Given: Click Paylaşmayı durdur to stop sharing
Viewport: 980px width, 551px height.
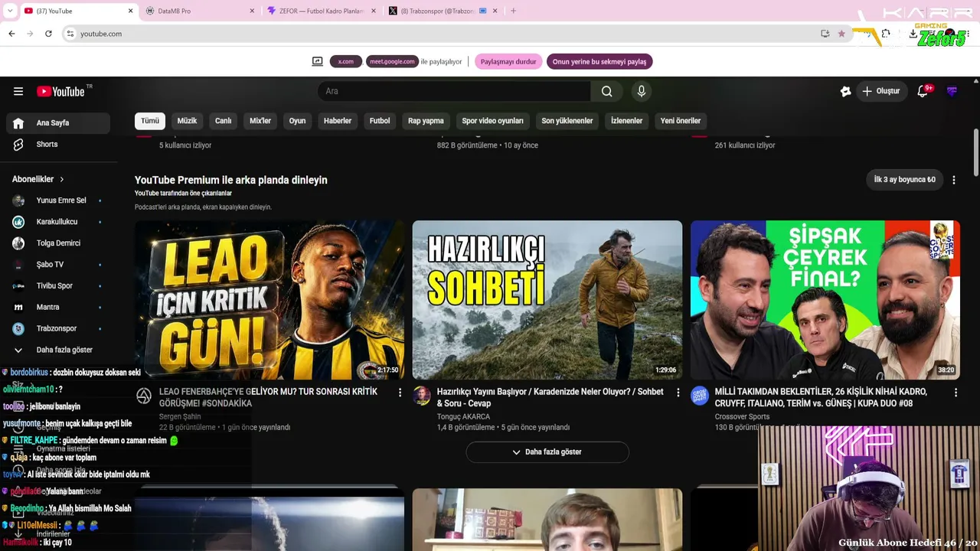Looking at the screenshot, I should (x=508, y=62).
